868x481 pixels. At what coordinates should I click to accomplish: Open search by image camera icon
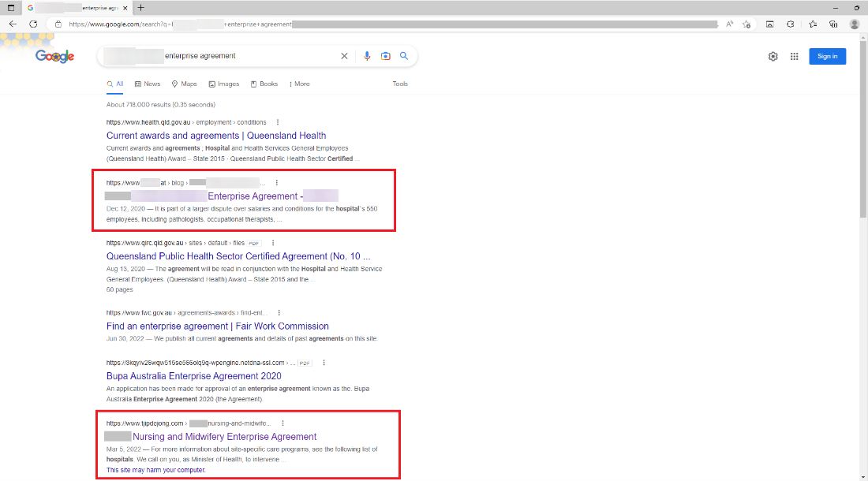point(386,56)
